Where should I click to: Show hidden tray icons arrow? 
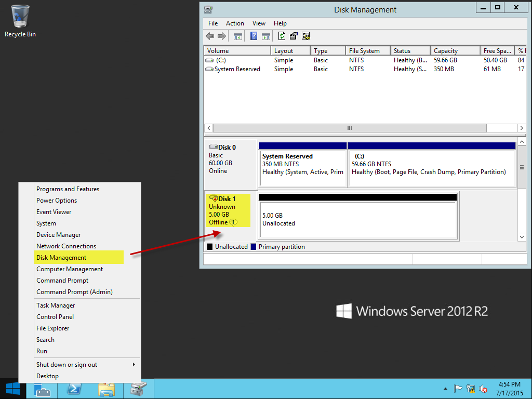pyautogui.click(x=445, y=389)
